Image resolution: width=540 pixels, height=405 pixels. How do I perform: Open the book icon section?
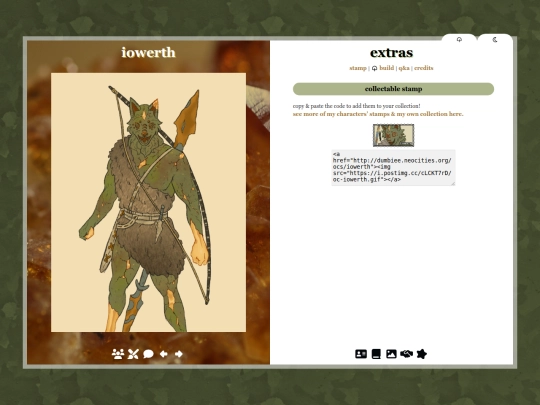point(376,354)
